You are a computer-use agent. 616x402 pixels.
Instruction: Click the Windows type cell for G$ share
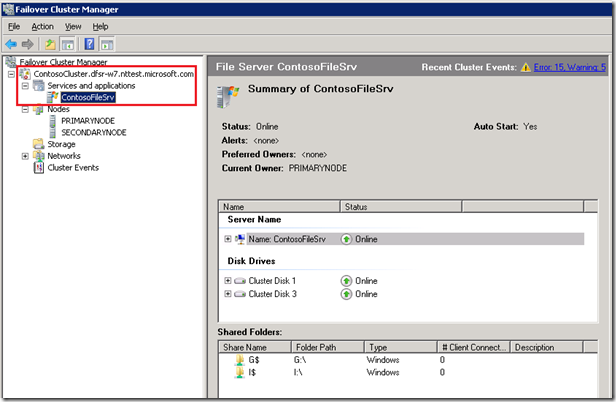pos(383,360)
